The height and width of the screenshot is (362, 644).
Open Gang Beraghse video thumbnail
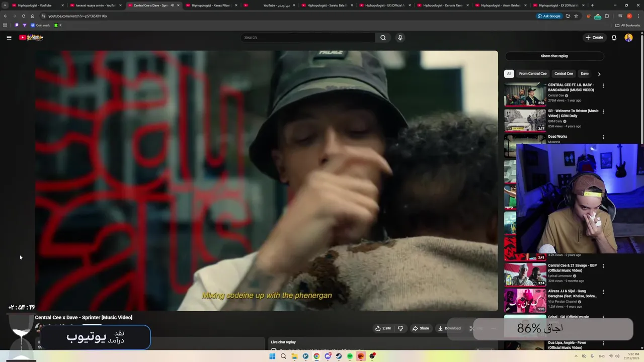pos(525,300)
